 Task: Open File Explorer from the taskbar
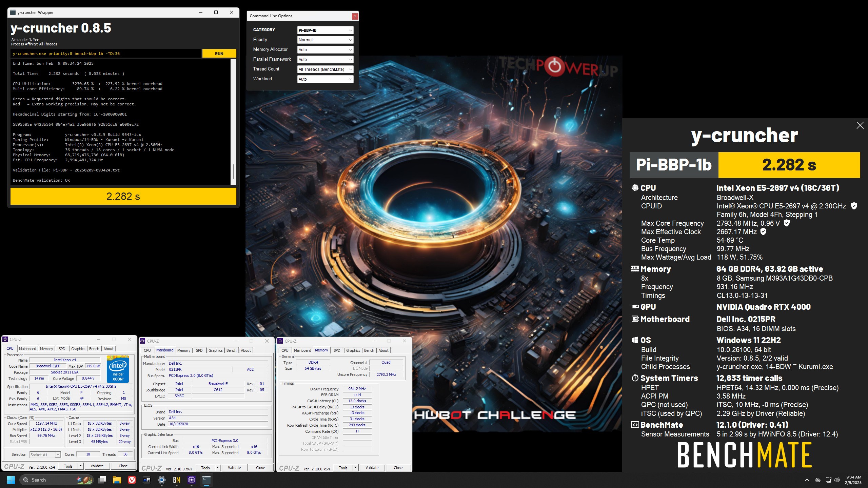(x=117, y=480)
